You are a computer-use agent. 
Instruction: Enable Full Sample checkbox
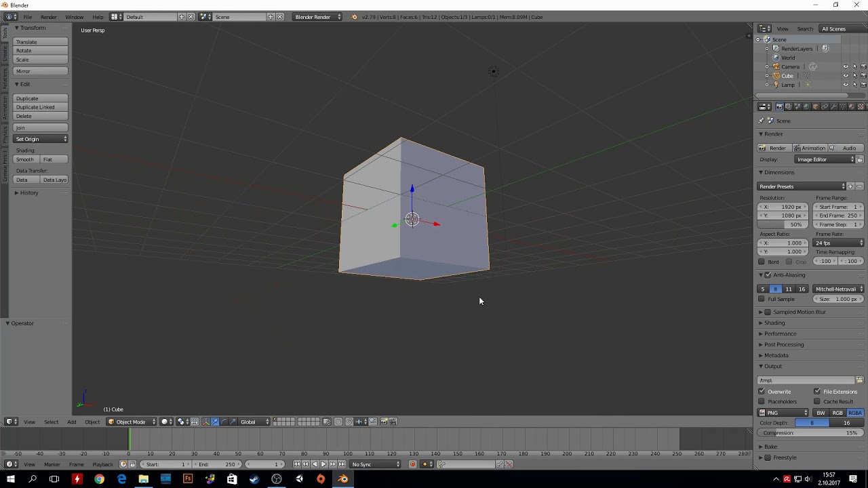coord(762,299)
